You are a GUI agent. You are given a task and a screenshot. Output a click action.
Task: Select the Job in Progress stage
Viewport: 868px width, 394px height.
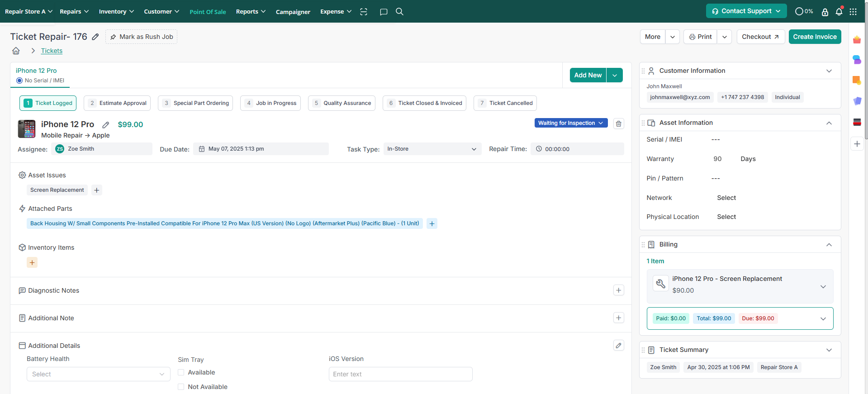coord(270,103)
